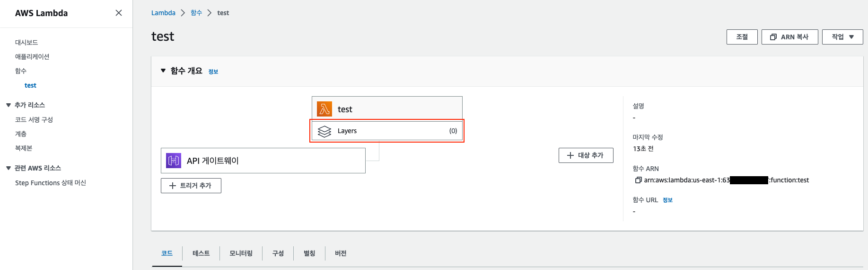Click the 13초 전 last modified value
The width and height of the screenshot is (868, 270).
(x=643, y=149)
